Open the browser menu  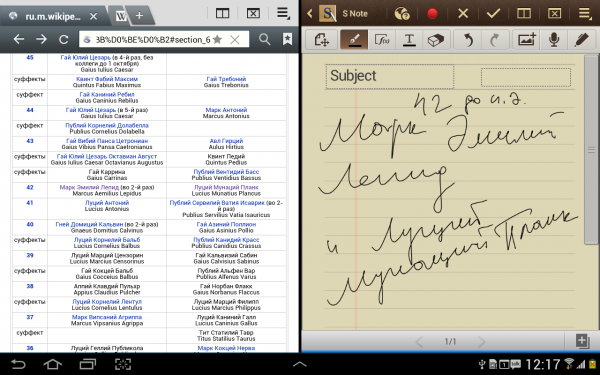coord(283,13)
